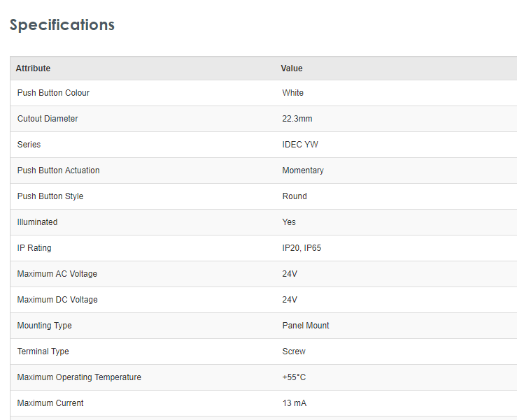
Task: Select the Push Button Actuation label
Action: 58,171
